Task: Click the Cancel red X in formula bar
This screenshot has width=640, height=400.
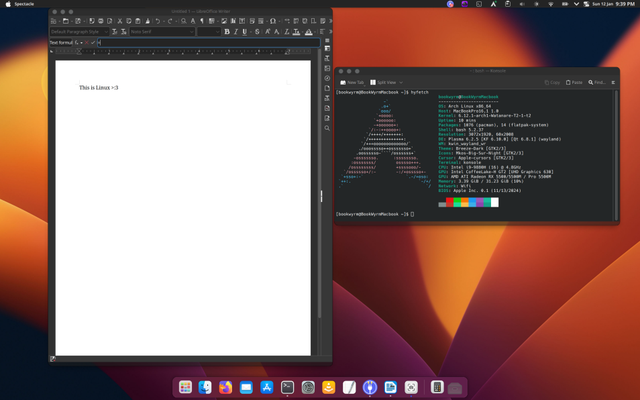Action: point(87,42)
